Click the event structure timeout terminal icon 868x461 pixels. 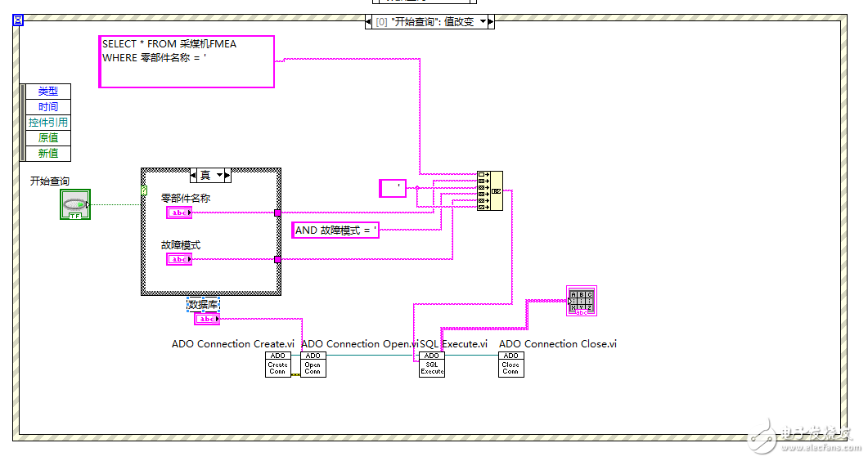(x=18, y=20)
